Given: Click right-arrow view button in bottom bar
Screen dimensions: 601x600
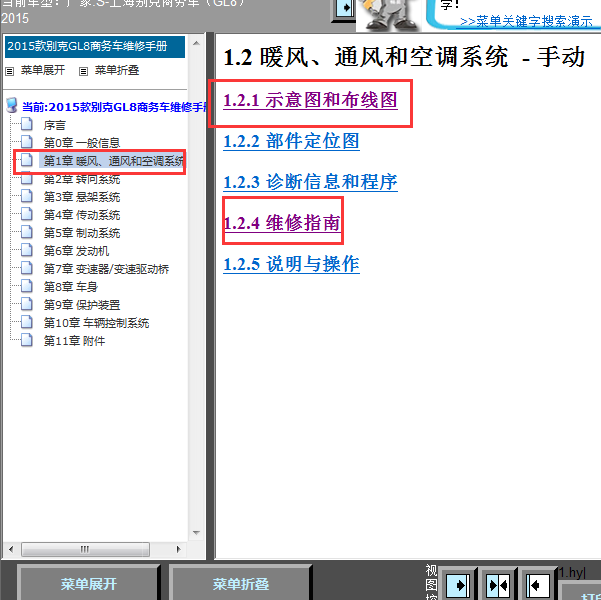Looking at the screenshot, I should tap(458, 585).
